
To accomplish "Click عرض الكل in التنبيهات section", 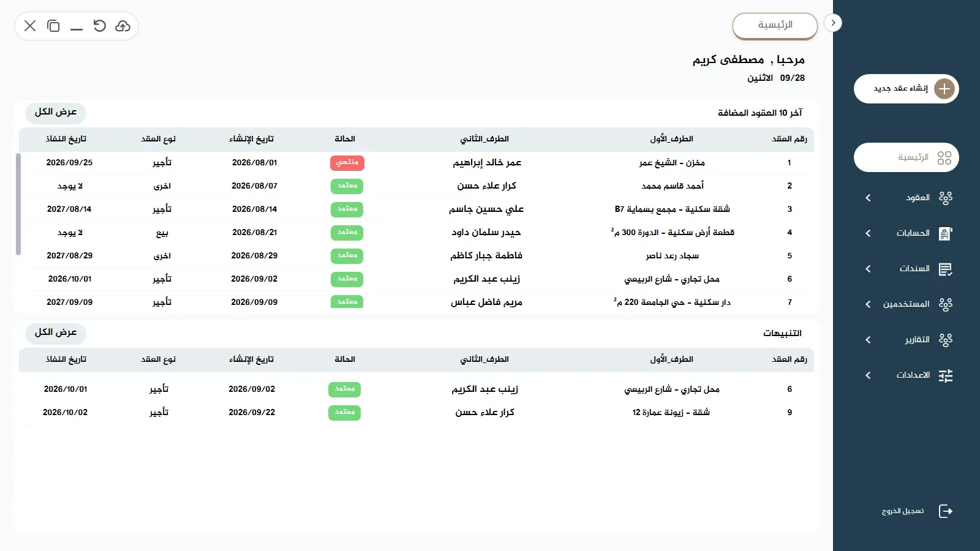I will (56, 332).
